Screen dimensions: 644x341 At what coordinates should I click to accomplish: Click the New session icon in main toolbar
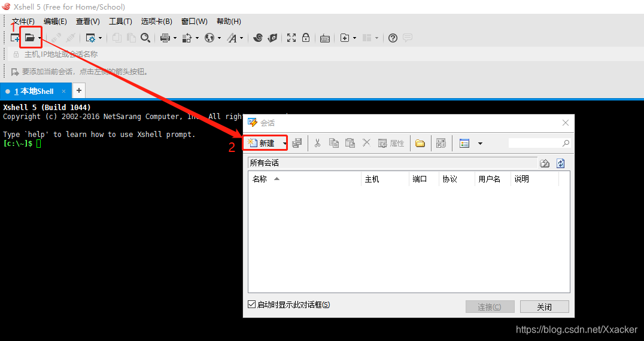pyautogui.click(x=15, y=38)
